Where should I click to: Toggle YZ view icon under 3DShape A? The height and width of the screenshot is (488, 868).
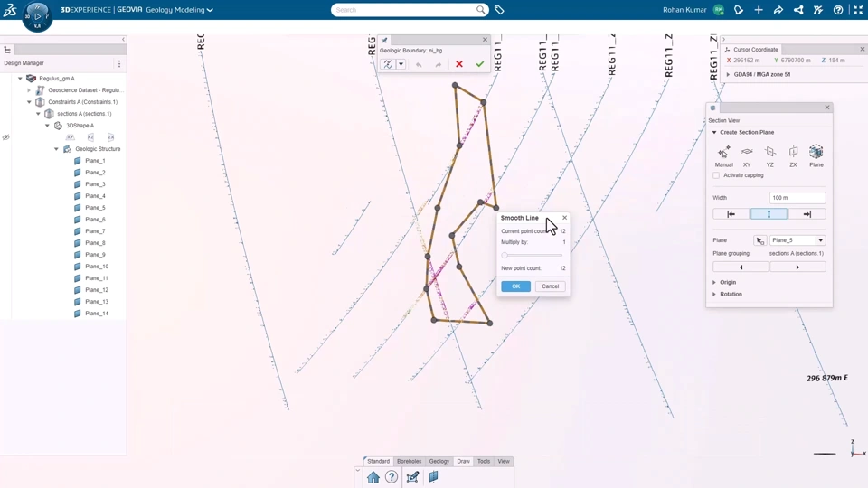(90, 137)
